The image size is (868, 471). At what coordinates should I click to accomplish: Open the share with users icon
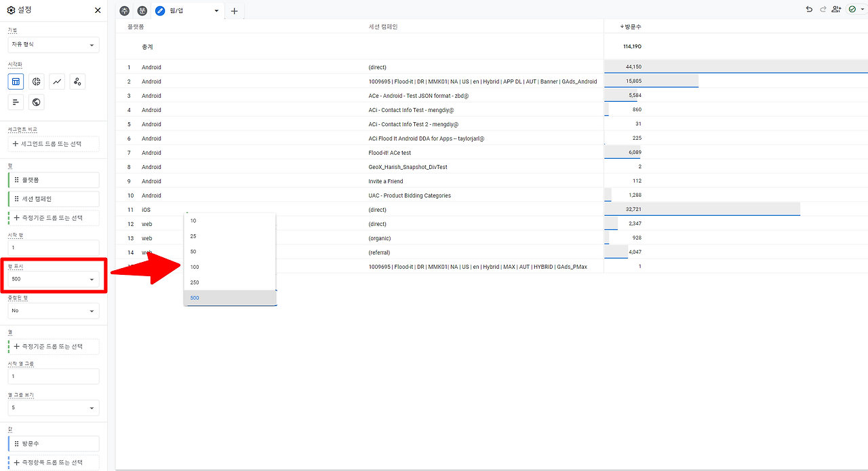click(x=836, y=10)
